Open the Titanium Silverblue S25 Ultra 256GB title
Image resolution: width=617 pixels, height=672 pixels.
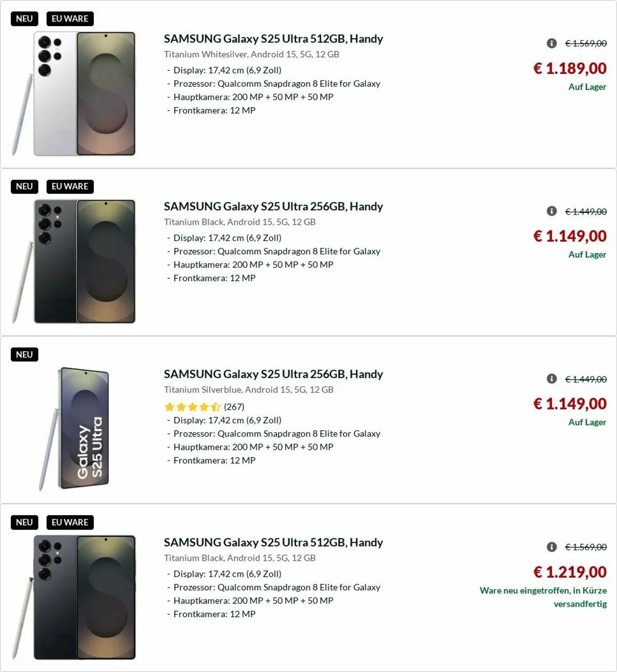273,374
